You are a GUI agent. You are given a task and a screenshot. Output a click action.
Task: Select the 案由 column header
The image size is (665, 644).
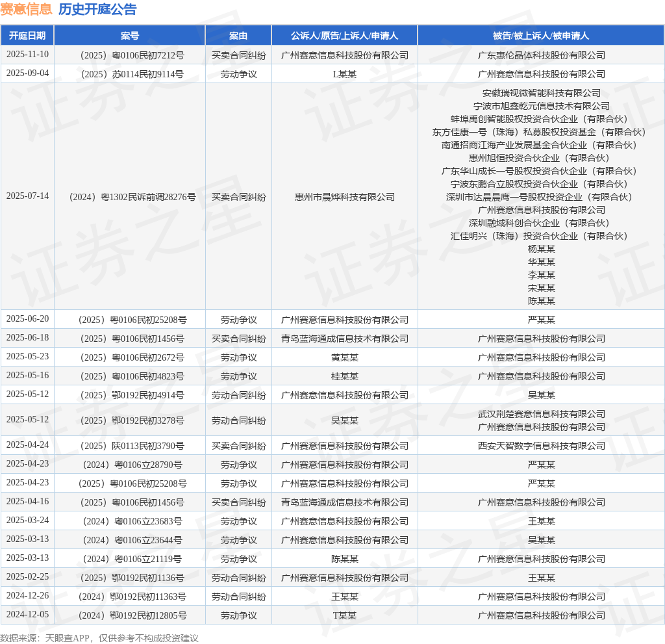238,36
